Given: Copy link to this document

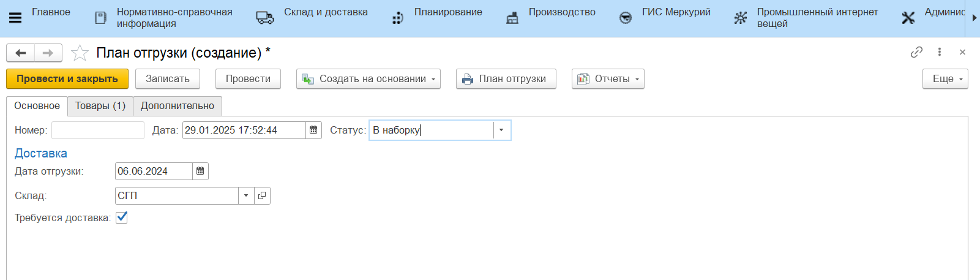Looking at the screenshot, I should tap(916, 52).
